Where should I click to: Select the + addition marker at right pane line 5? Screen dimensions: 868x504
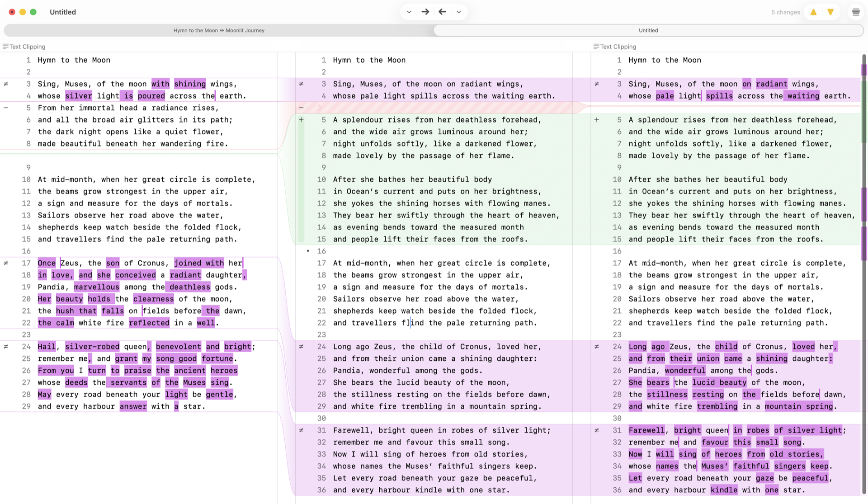tap(597, 120)
